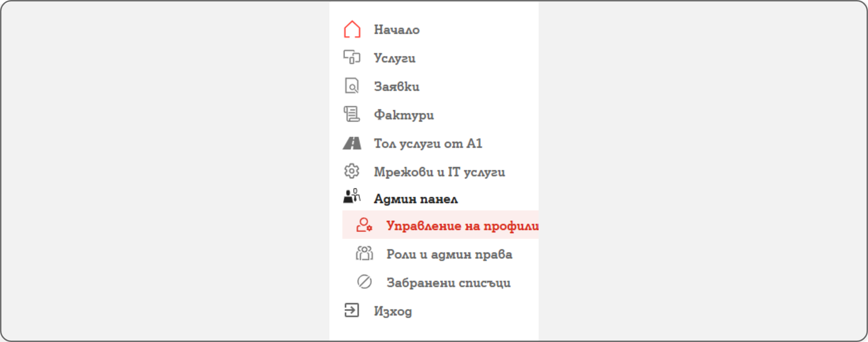Click the gear icon beside Мрежови и IT услуги

(x=352, y=171)
